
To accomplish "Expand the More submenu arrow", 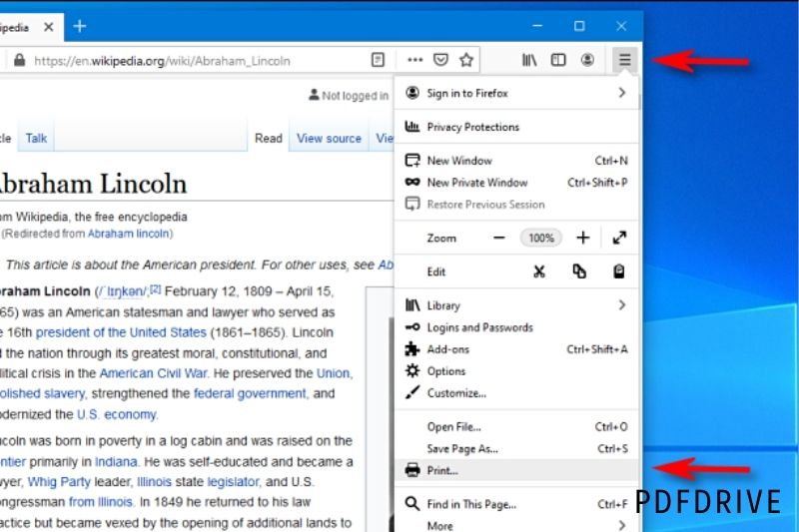I will click(621, 525).
